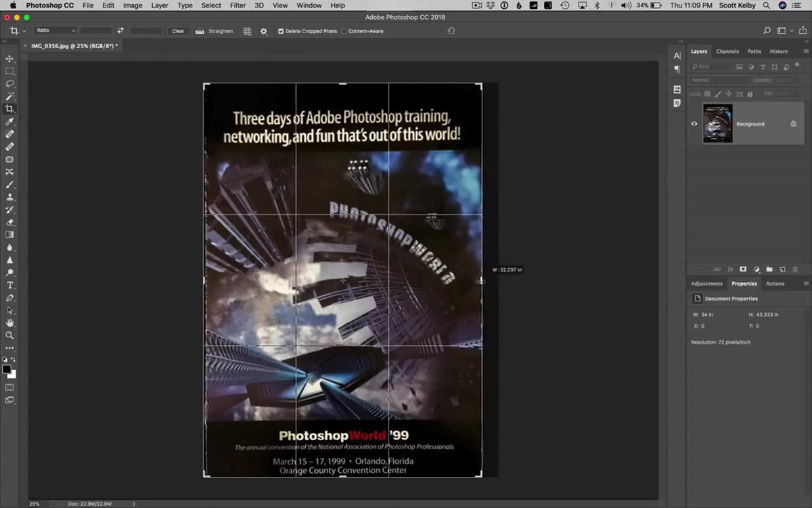Image resolution: width=812 pixels, height=508 pixels.
Task: Click the Background layer thumbnail
Action: (x=717, y=123)
